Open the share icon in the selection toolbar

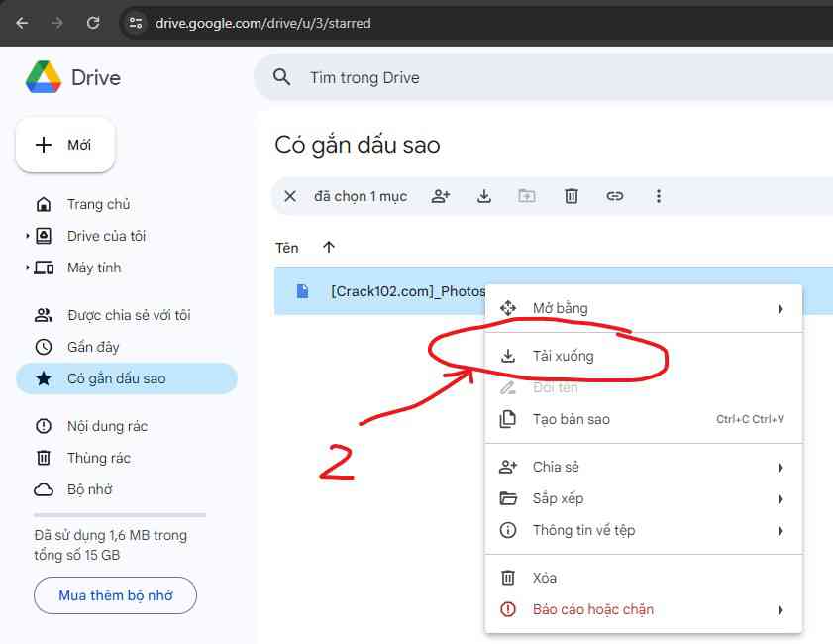pyautogui.click(x=440, y=195)
